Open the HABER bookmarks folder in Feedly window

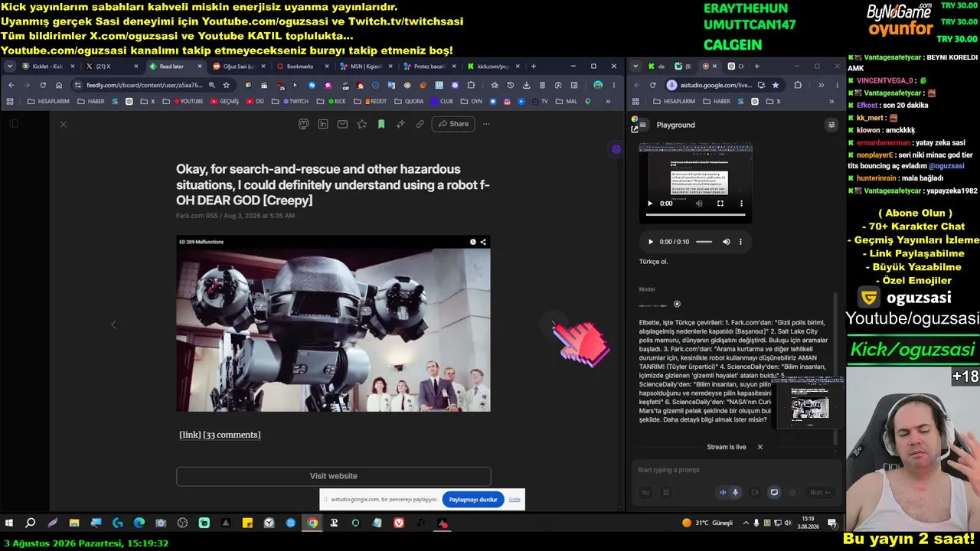pyautogui.click(x=90, y=101)
